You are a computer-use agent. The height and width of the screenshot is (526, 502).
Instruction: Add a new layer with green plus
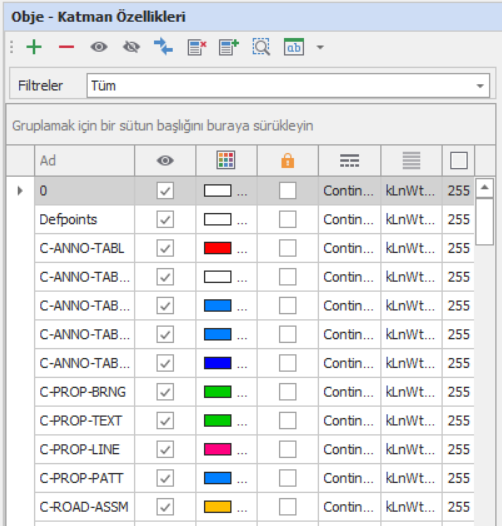(34, 47)
